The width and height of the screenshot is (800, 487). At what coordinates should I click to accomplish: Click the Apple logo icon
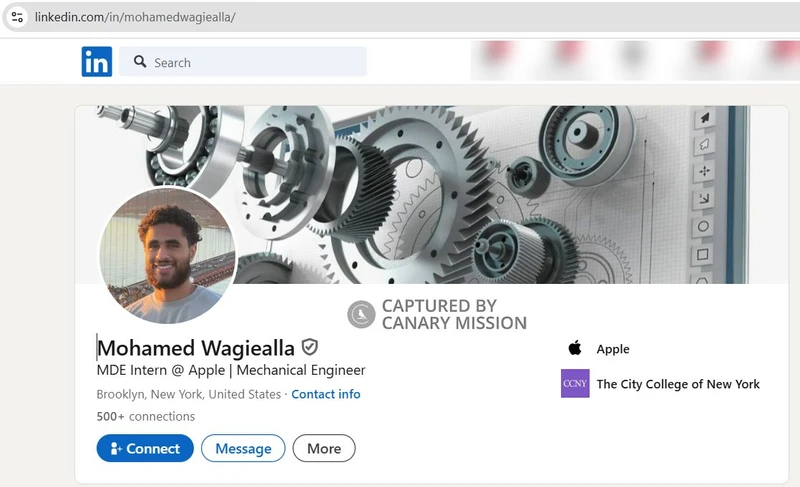pyautogui.click(x=575, y=348)
